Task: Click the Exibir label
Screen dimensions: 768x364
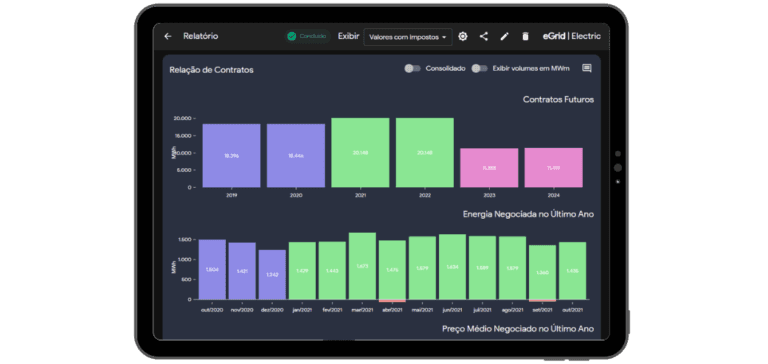Action: click(348, 36)
